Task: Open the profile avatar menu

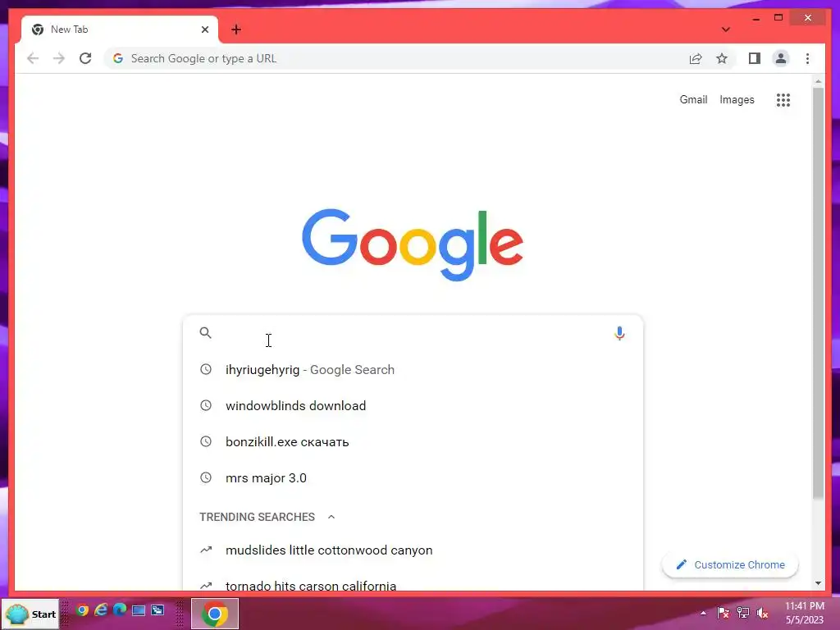Action: (x=781, y=58)
